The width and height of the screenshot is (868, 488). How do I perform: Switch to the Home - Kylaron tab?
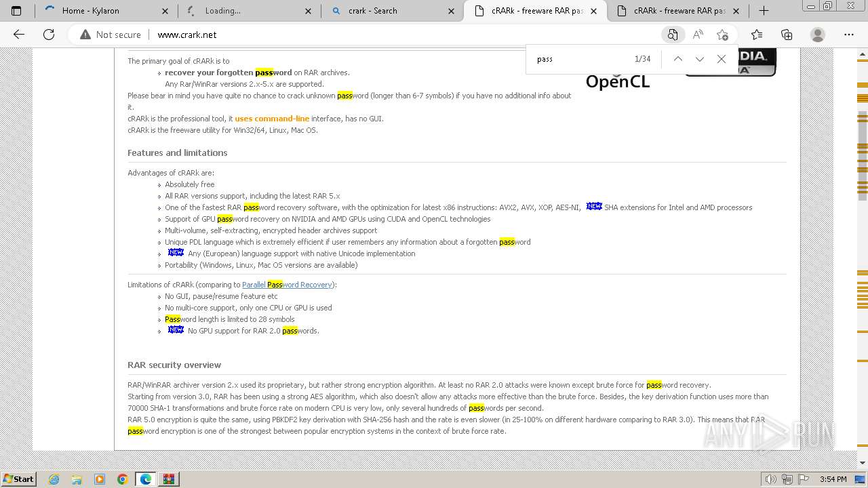pos(106,11)
